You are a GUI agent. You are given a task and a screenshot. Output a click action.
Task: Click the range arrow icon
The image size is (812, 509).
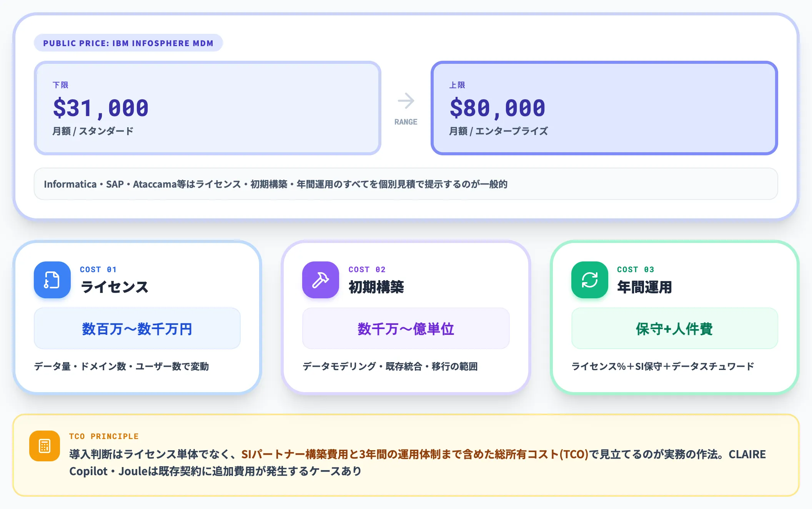click(406, 101)
